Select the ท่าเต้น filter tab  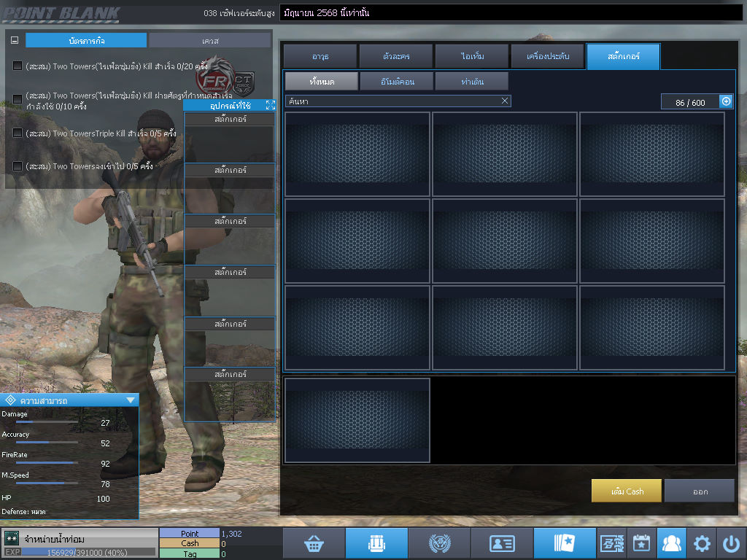click(x=472, y=82)
